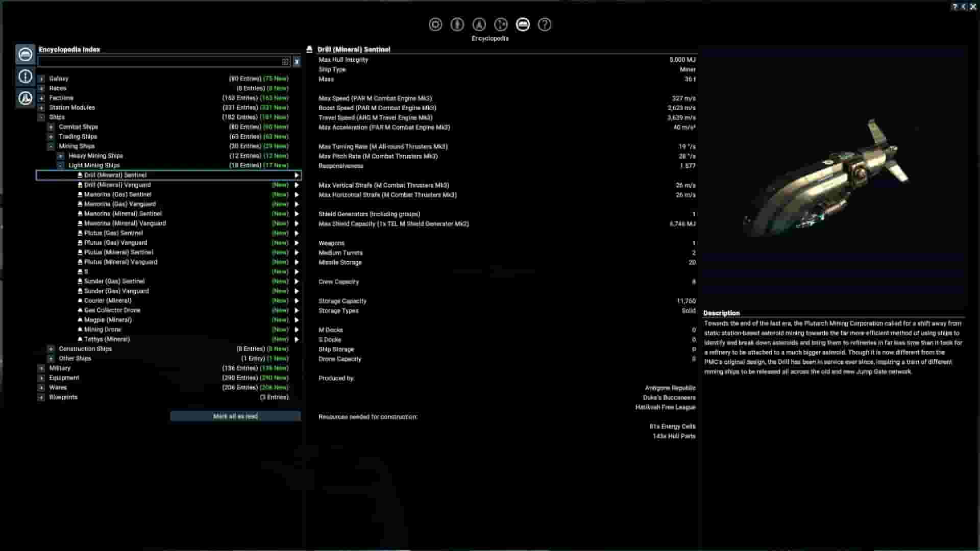Click the highlighted Encyclopedia icon in top bar
This screenshot has height=551, width=980.
point(523,24)
